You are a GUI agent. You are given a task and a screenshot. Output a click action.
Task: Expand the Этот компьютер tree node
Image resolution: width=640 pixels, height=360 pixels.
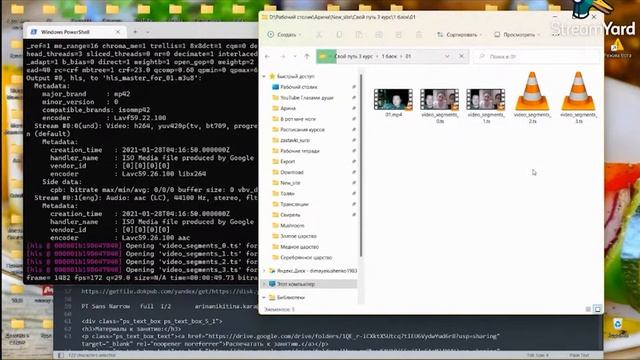264,284
